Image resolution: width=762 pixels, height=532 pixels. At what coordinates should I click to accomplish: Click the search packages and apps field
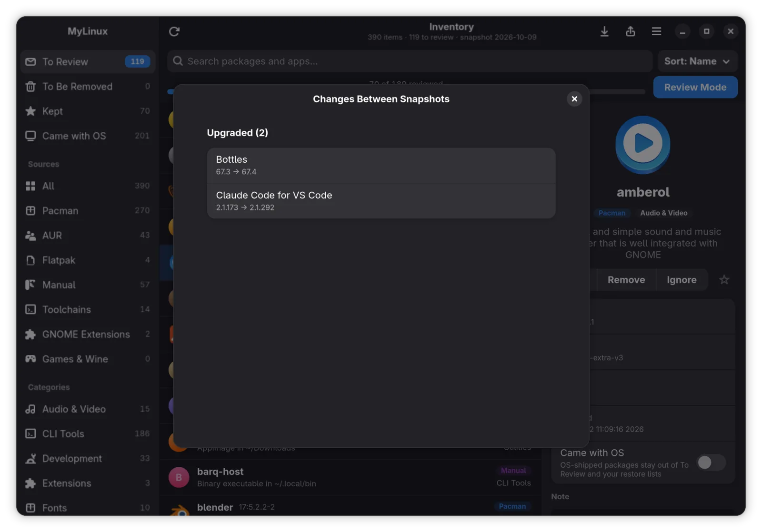click(410, 61)
